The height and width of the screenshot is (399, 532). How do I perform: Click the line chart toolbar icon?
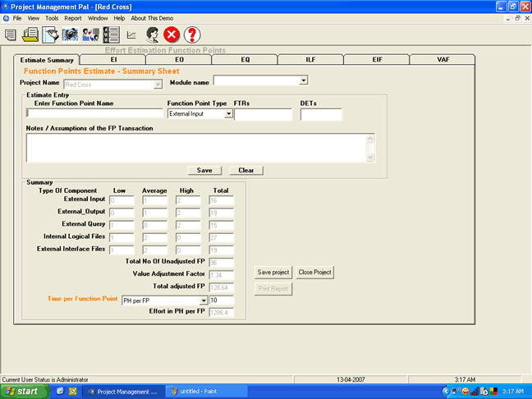pyautogui.click(x=131, y=34)
